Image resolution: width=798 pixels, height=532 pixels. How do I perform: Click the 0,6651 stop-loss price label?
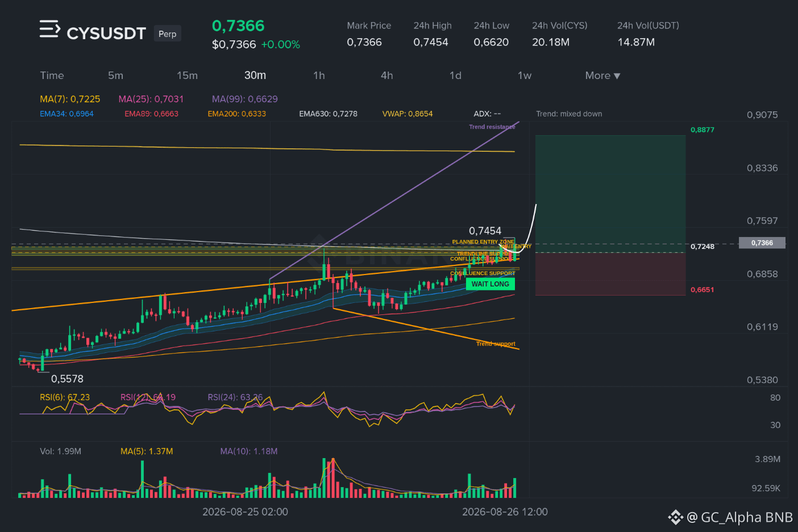click(x=703, y=289)
